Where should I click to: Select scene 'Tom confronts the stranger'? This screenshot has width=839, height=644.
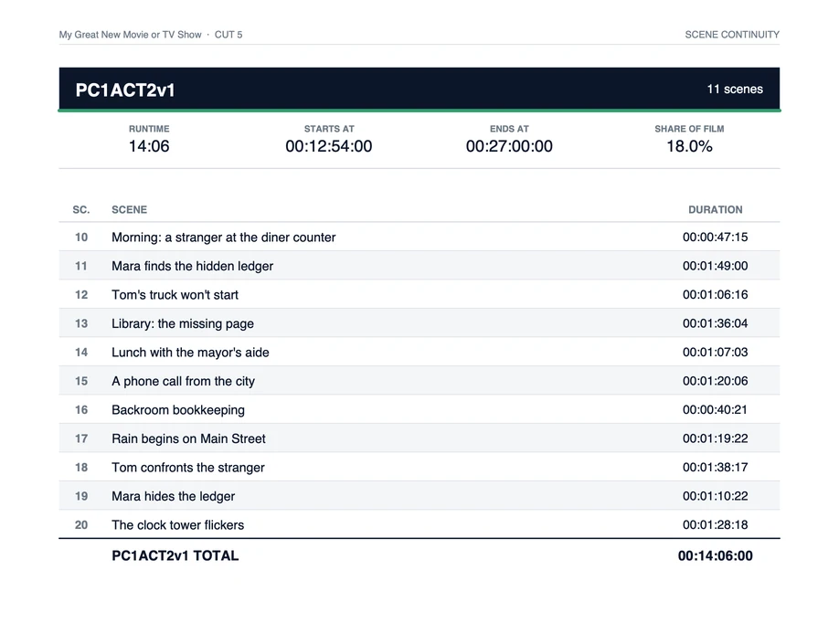click(x=187, y=468)
